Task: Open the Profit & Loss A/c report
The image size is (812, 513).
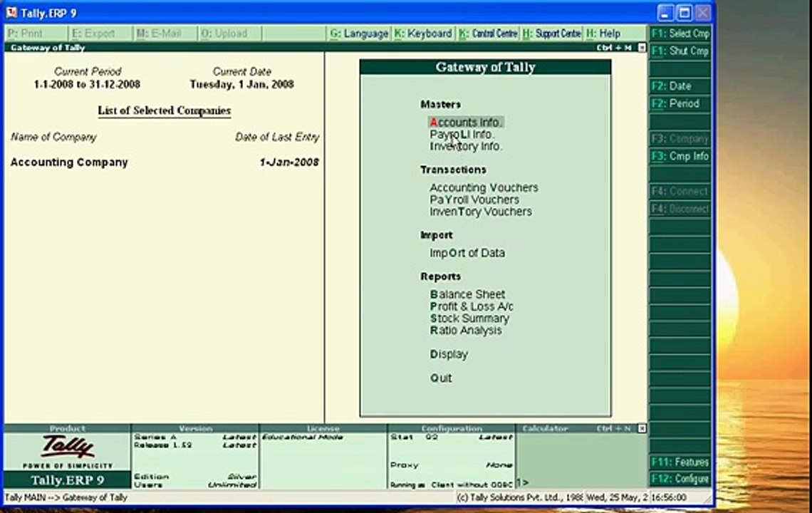Action: [x=472, y=306]
